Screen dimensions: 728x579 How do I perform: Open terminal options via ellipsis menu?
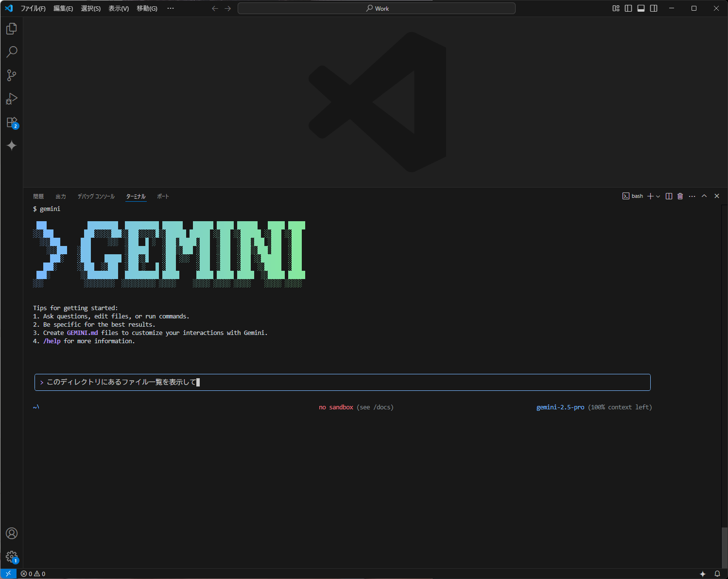click(692, 196)
